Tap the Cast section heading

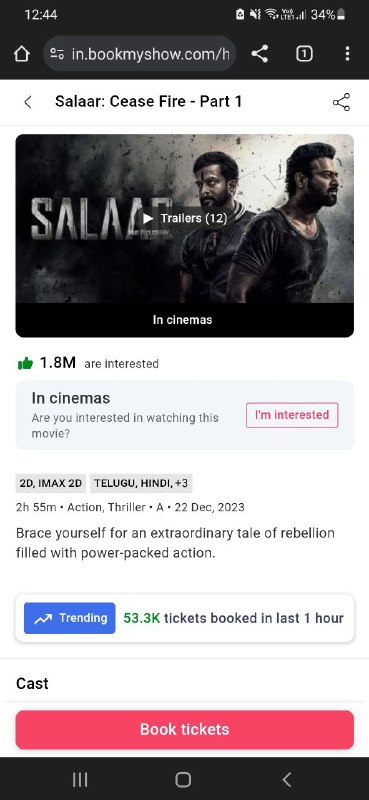[x=32, y=684]
